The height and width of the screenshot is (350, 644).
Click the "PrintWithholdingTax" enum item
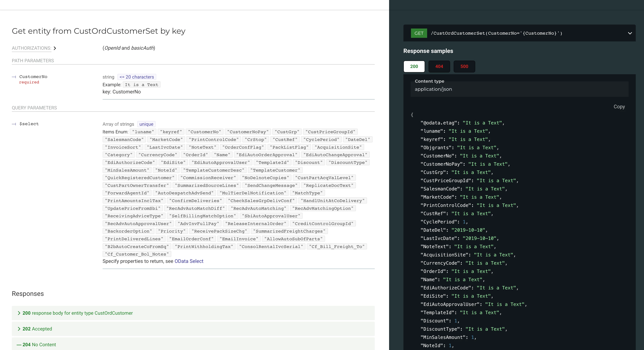[x=204, y=247]
